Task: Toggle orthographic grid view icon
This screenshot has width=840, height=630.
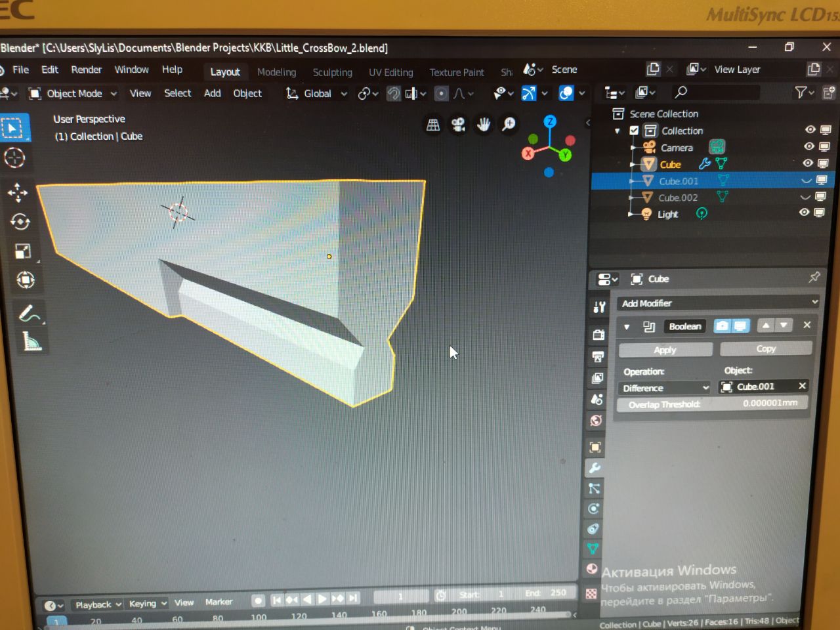Action: tap(433, 125)
